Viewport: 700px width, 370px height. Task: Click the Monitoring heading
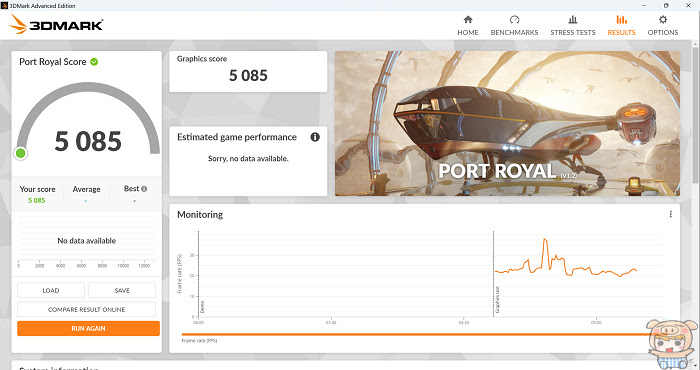[200, 215]
